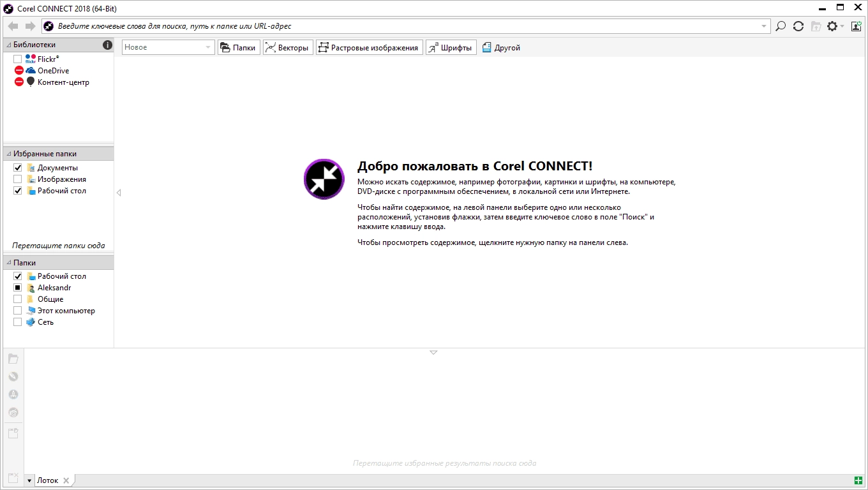868x490 pixels.
Task: Check the Сеть checkbox
Action: pos(17,322)
